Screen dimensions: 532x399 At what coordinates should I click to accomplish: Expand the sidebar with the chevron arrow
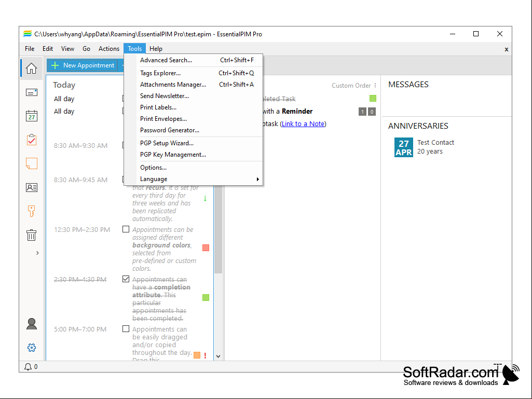pos(37,253)
